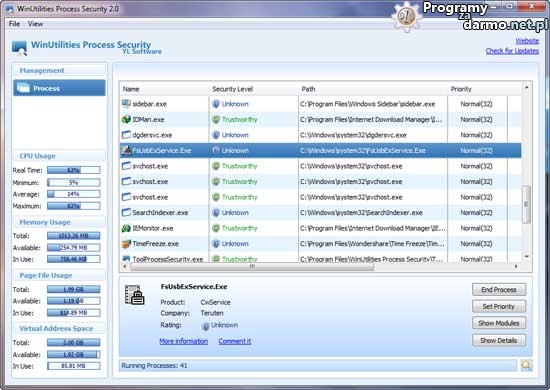The image size is (550, 390).
Task: Click the Rating Unknown shield icon
Action: [x=206, y=326]
